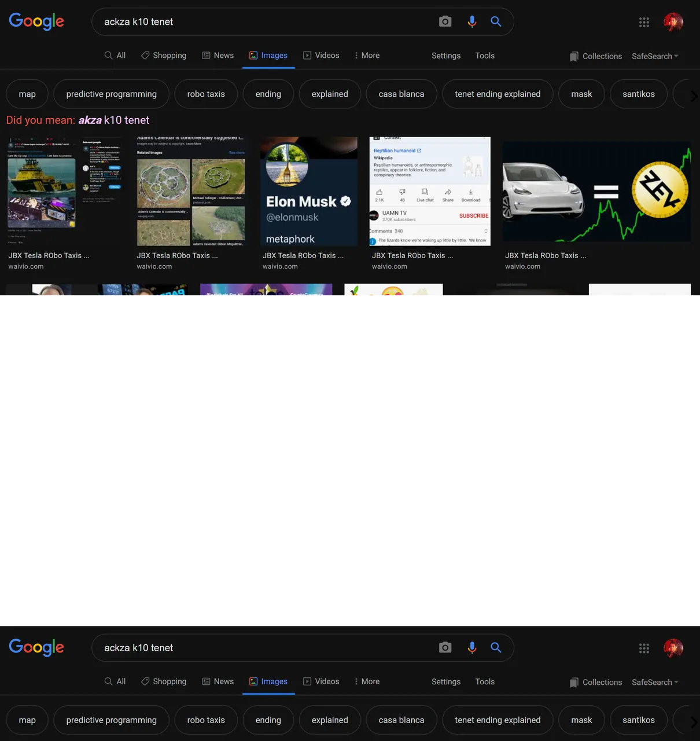700x741 pixels.
Task: Switch to Shopping tab in upper page
Action: tap(164, 56)
